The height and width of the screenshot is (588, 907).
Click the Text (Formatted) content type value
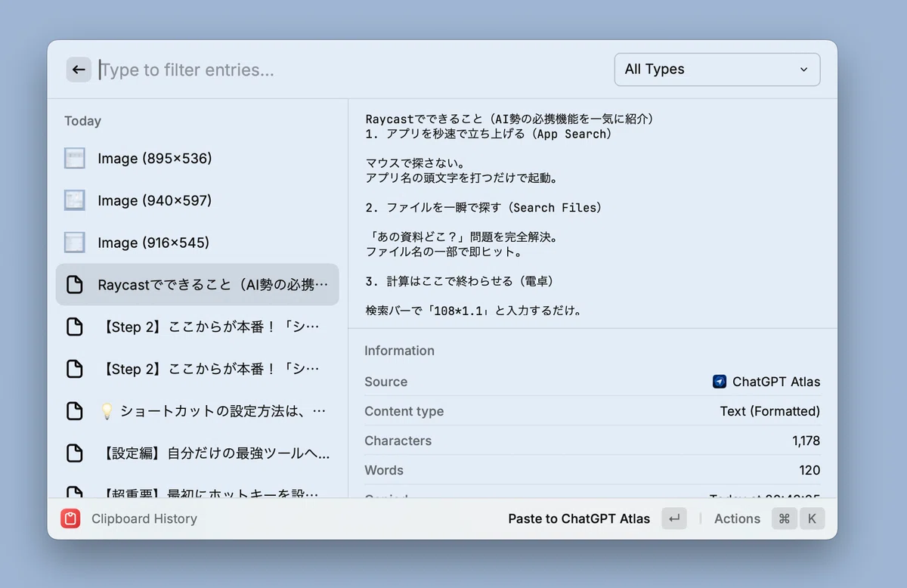pyautogui.click(x=769, y=411)
